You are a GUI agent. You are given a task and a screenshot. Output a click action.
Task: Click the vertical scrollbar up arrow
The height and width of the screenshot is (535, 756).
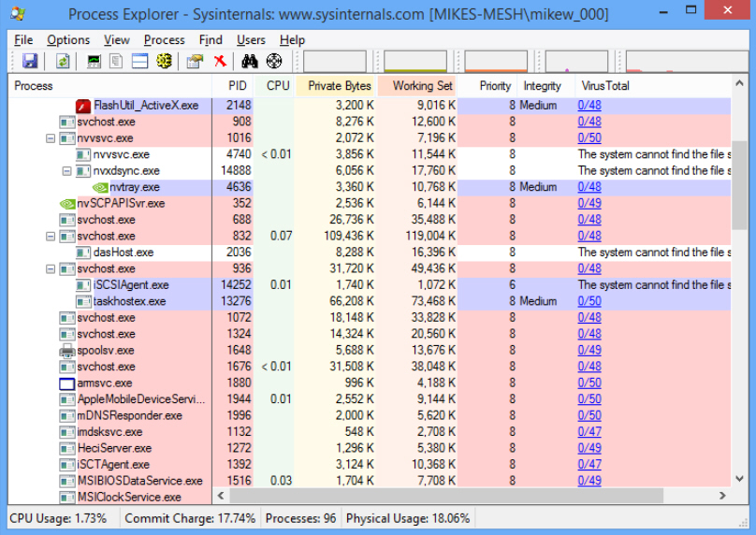click(739, 83)
